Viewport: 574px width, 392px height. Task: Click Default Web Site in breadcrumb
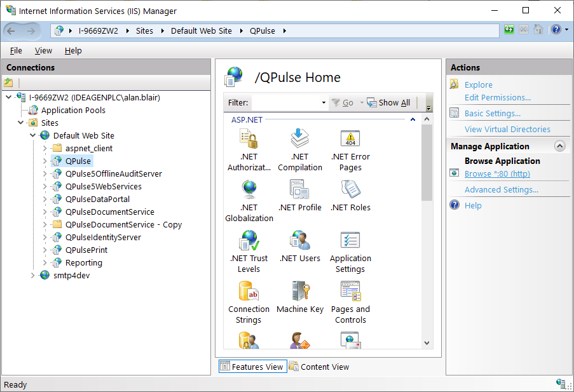point(202,30)
